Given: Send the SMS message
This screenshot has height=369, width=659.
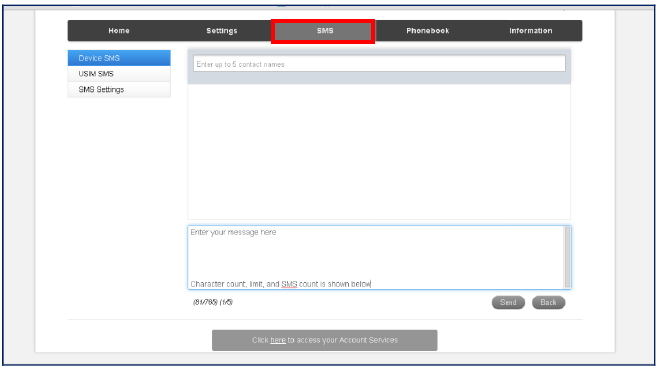Looking at the screenshot, I should (508, 303).
